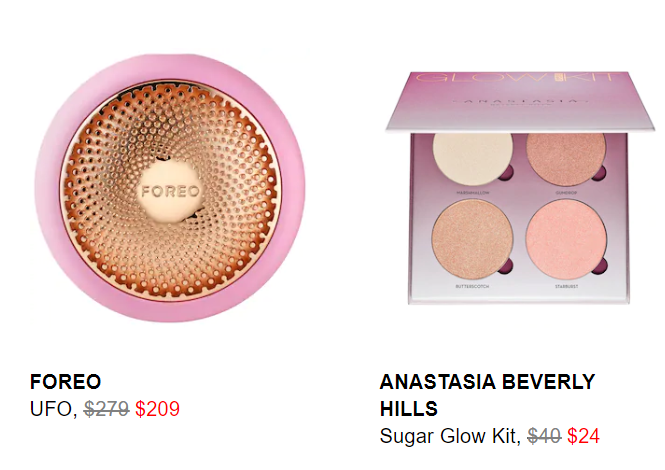The image size is (665, 470).
Task: Click the Anastasia name on palette lid
Action: (521, 101)
